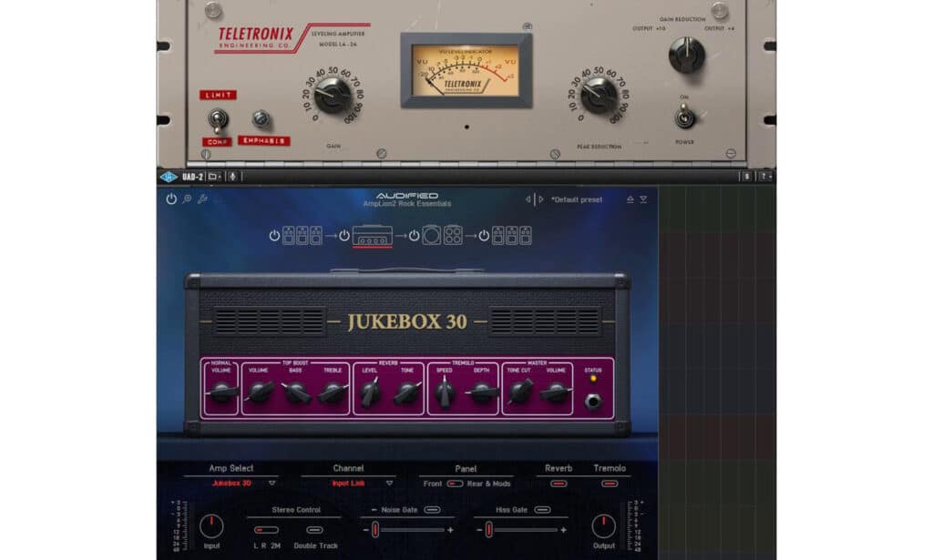Enable the Double Track switch
This screenshot has height=560, width=933.
pyautogui.click(x=314, y=530)
